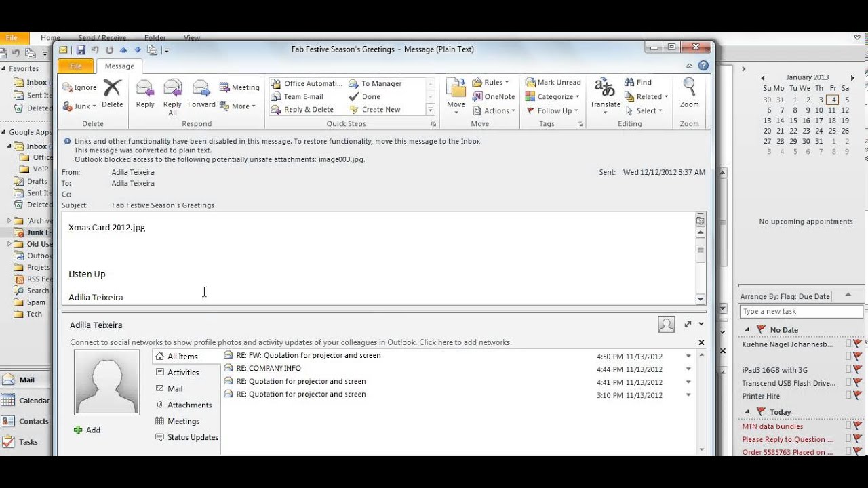868x488 pixels.
Task: Click the flag on MTN data bundles task
Action: pyautogui.click(x=857, y=426)
